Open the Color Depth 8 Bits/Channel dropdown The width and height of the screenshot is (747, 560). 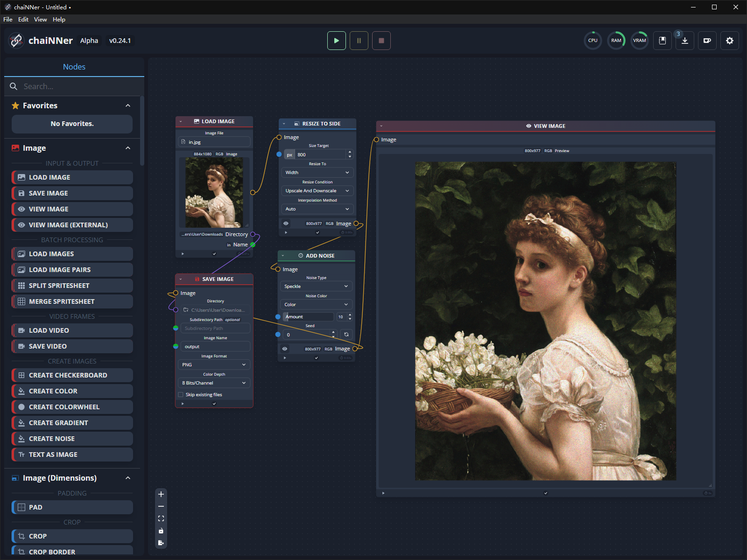click(214, 383)
